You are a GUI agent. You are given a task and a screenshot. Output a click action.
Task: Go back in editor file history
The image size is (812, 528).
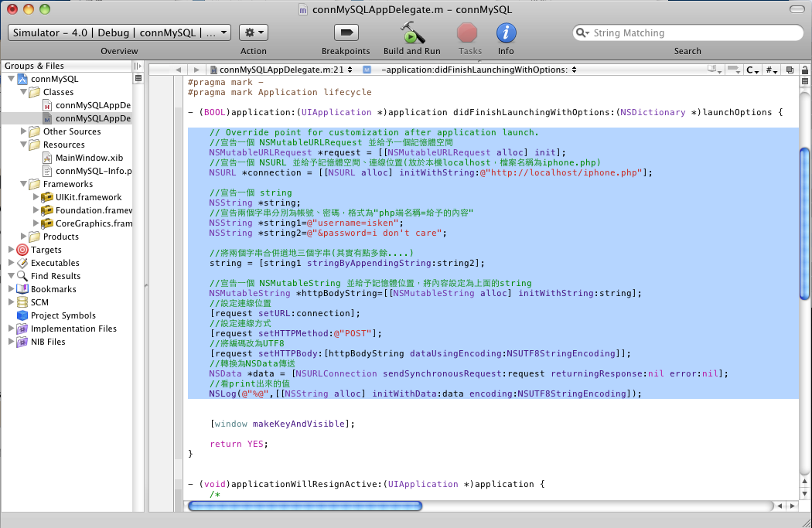click(178, 70)
